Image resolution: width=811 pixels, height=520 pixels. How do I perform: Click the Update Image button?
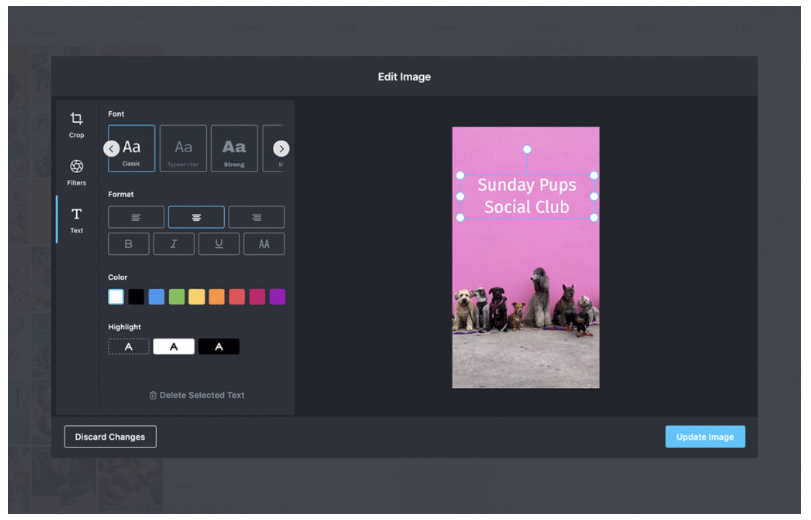pos(705,437)
